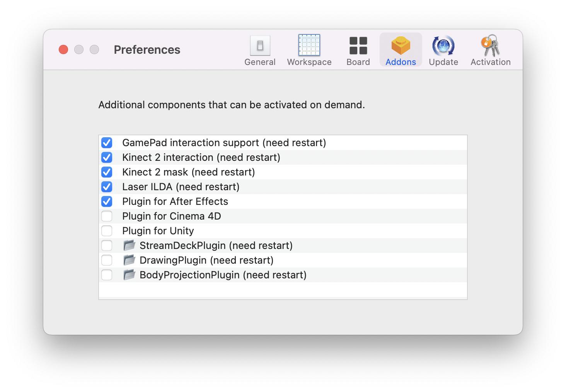Click the BodyProjectionPlugin folder icon

click(x=129, y=275)
